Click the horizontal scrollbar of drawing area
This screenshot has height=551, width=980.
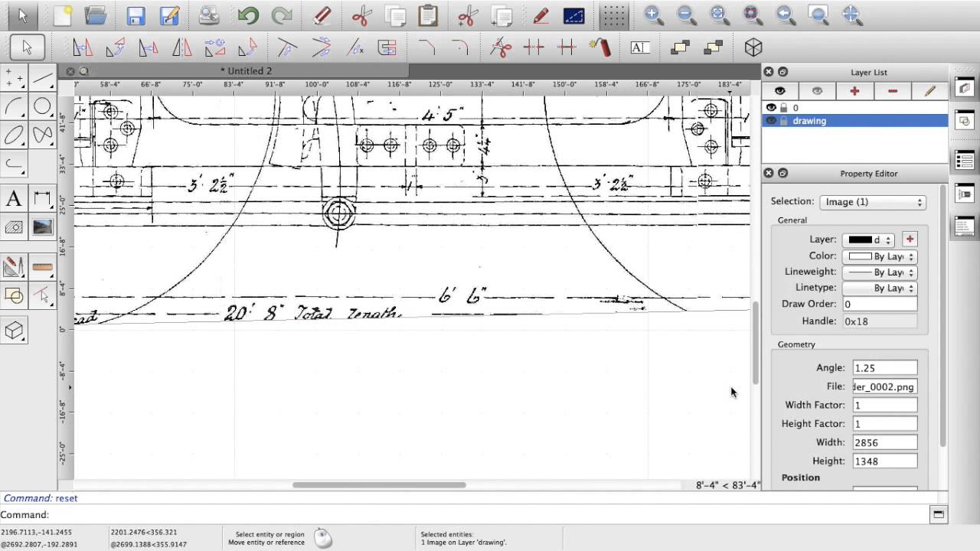point(379,485)
